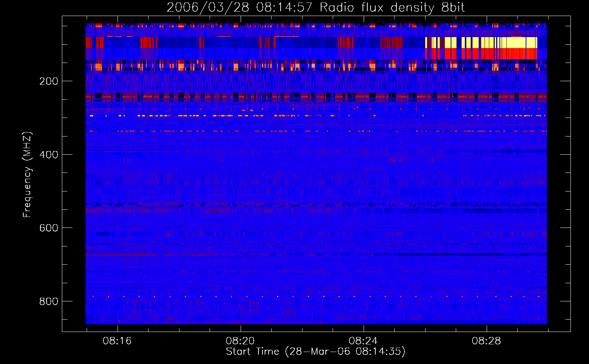The height and width of the screenshot is (364, 589).
Task: Click the plot title '2006/03/28 08:14:57 Radio flux density 8bit'
Action: click(316, 7)
